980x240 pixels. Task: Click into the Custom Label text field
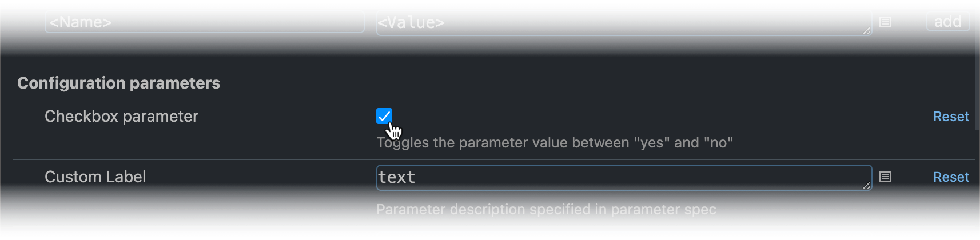tap(624, 178)
